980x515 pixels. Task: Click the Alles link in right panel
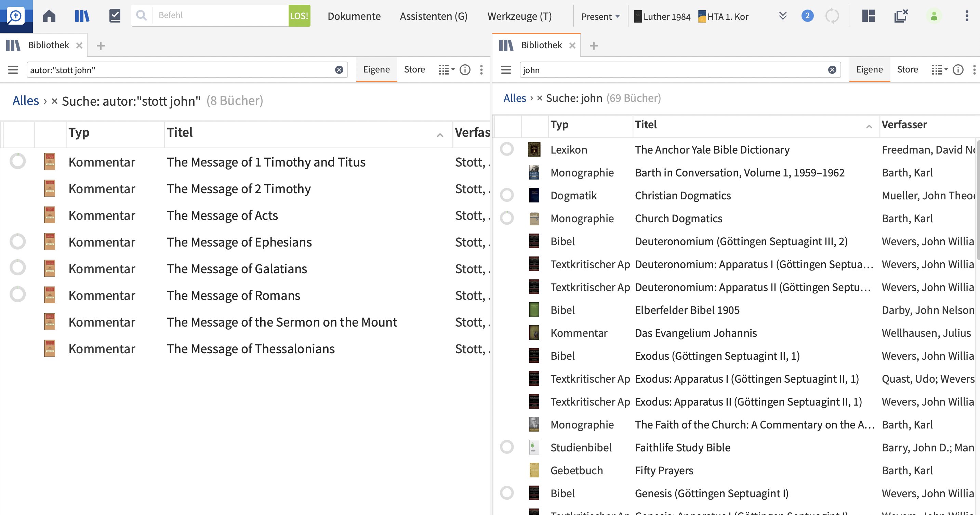coord(514,98)
